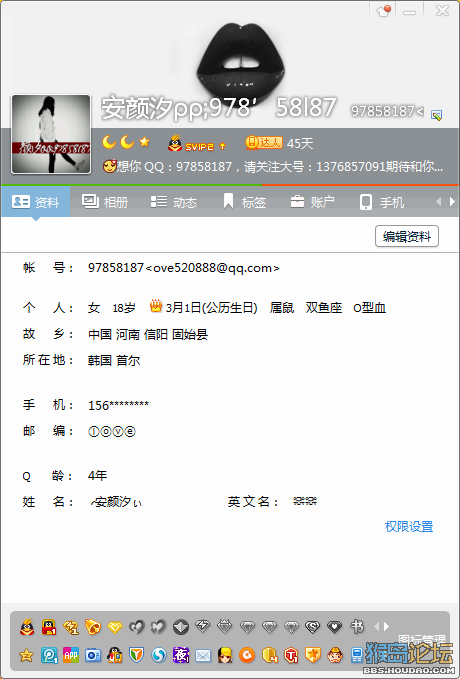Image resolution: width=460 pixels, height=679 pixels.
Task: Click the gray S super diamond icon
Action: point(313,627)
